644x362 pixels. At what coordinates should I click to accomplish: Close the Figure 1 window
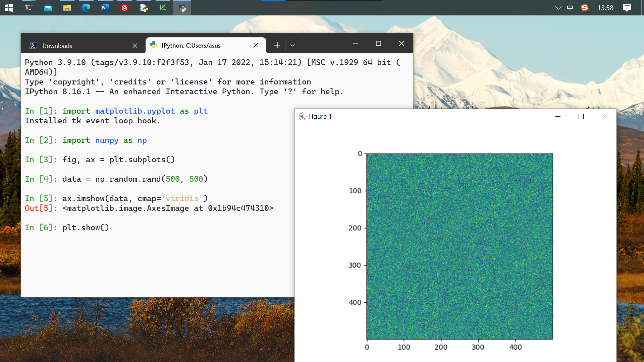coord(605,116)
